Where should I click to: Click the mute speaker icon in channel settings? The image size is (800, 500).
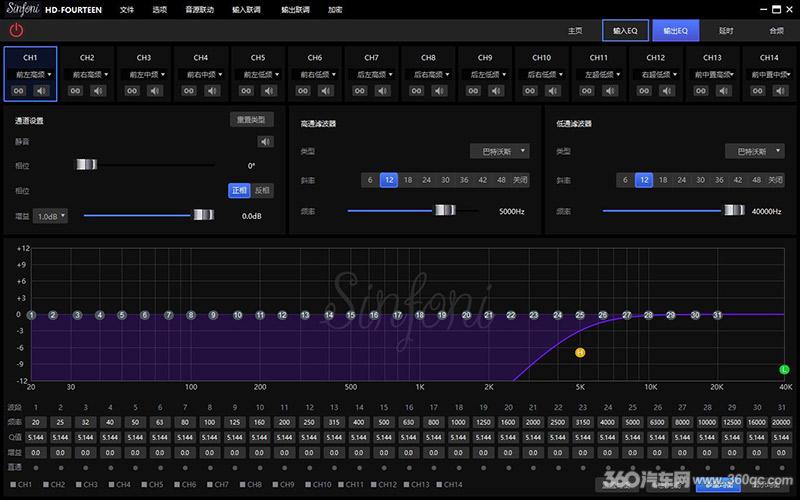[265, 141]
